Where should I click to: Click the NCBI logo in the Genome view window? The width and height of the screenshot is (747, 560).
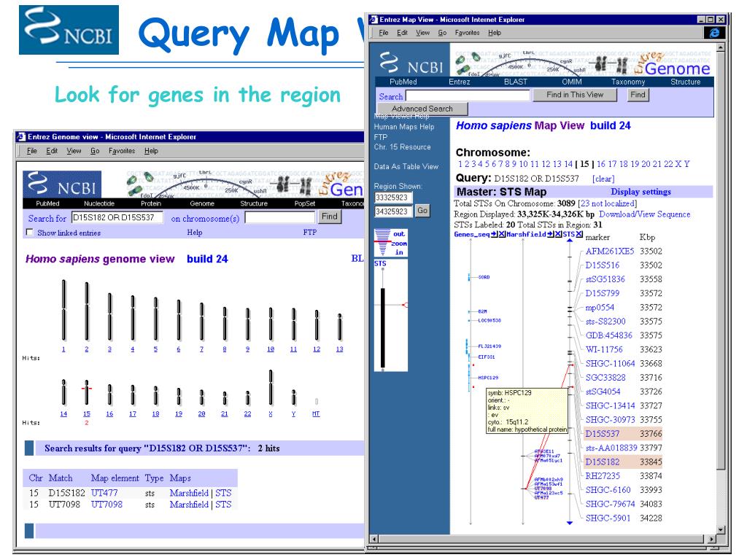coord(62,184)
